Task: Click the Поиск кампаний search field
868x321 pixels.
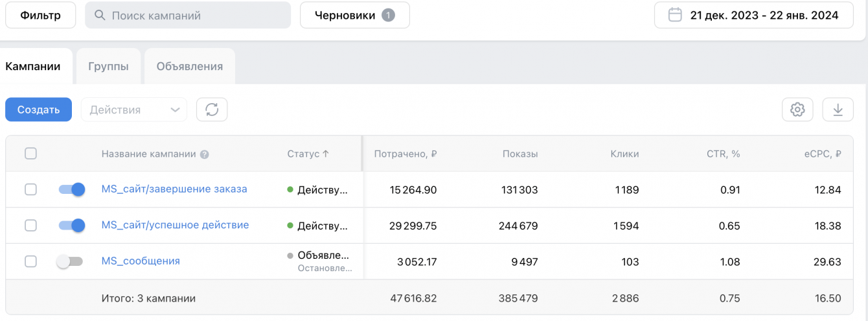Action: [x=194, y=15]
